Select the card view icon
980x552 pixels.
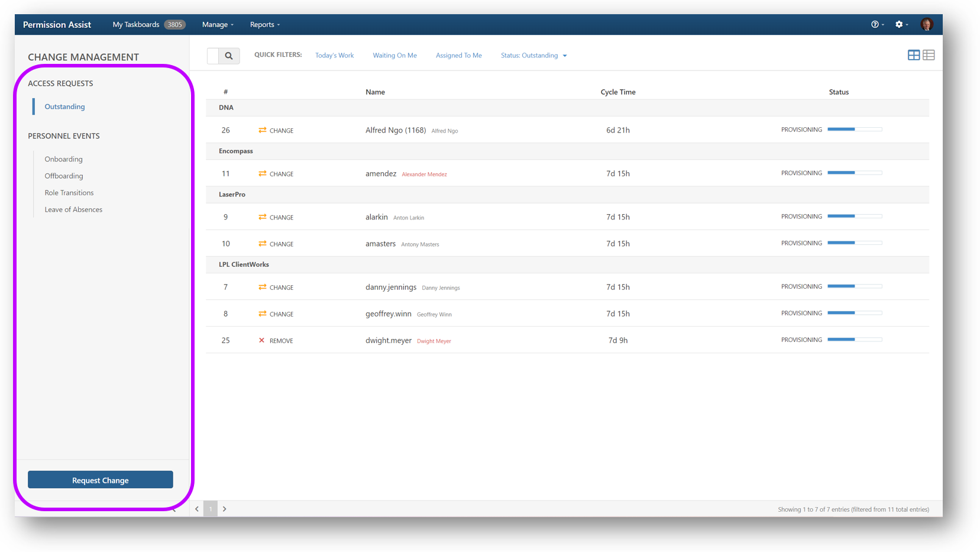[x=914, y=54]
